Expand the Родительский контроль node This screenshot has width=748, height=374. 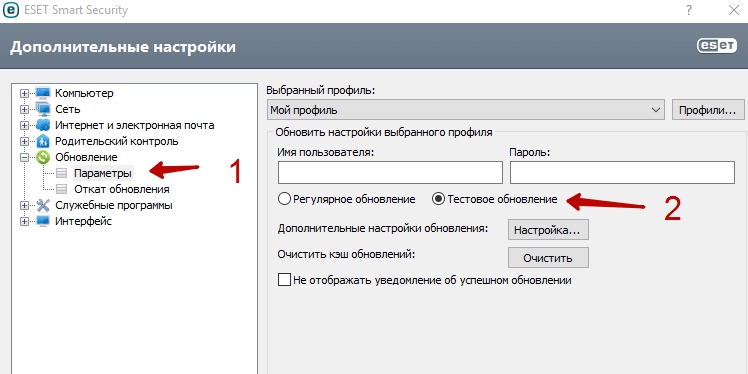tap(24, 142)
